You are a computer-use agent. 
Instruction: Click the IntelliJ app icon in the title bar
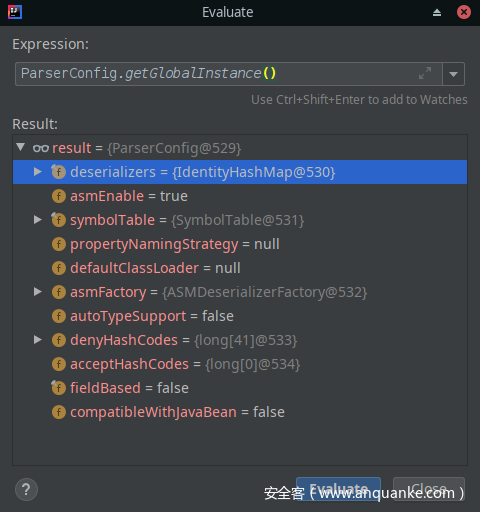15,12
